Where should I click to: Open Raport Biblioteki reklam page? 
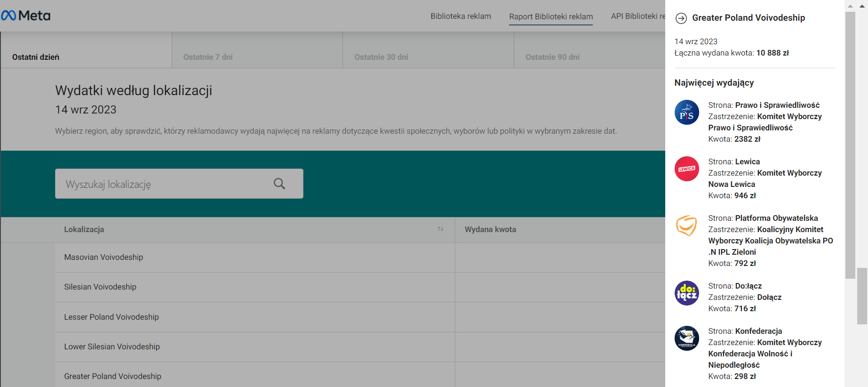pos(551,17)
